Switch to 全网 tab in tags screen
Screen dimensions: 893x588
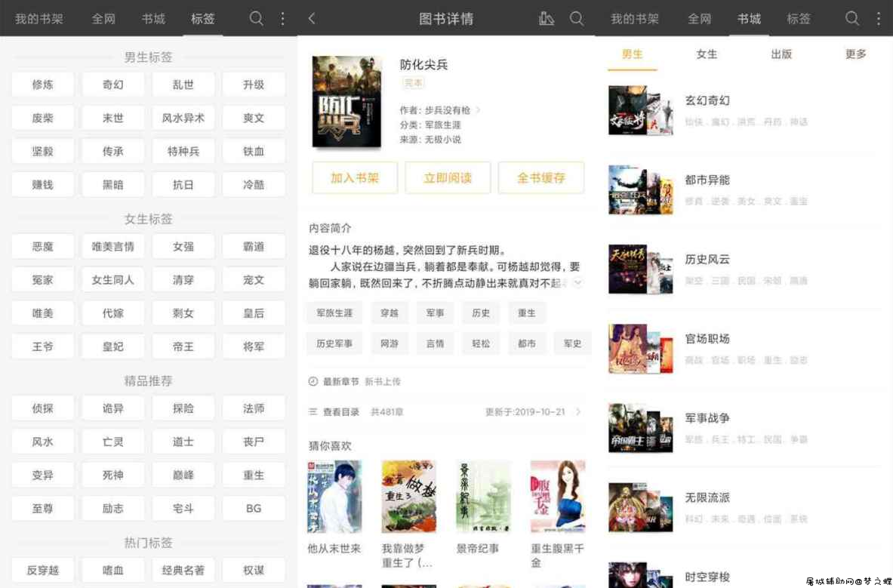coord(103,19)
